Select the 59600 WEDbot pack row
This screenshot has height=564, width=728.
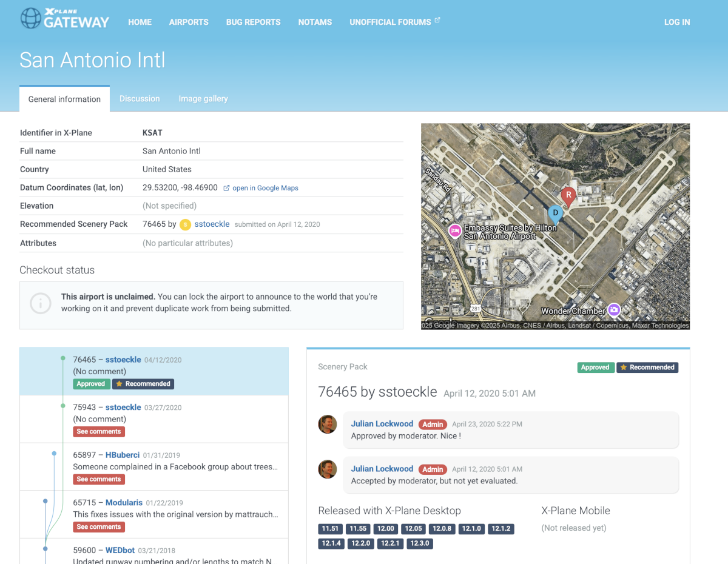154,551
